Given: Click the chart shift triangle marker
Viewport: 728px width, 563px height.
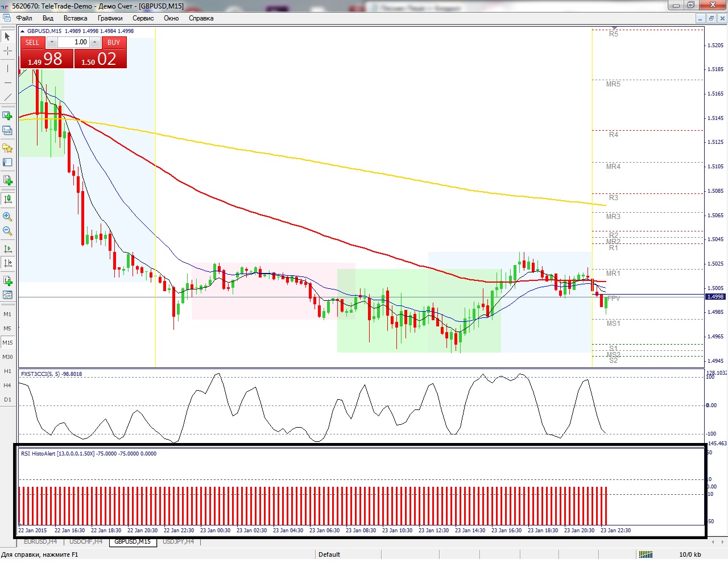Looking at the screenshot, I should coord(614,28).
